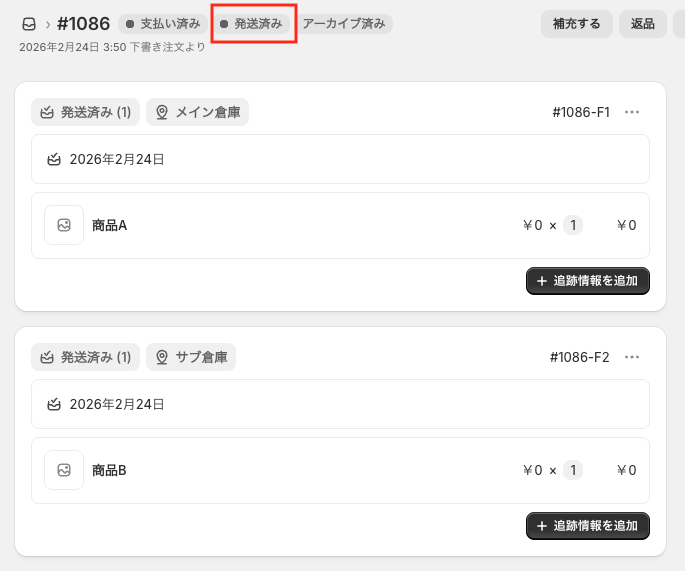Add tracking info for #1086-F2
Viewport: 685px width, 571px height.
coord(588,526)
